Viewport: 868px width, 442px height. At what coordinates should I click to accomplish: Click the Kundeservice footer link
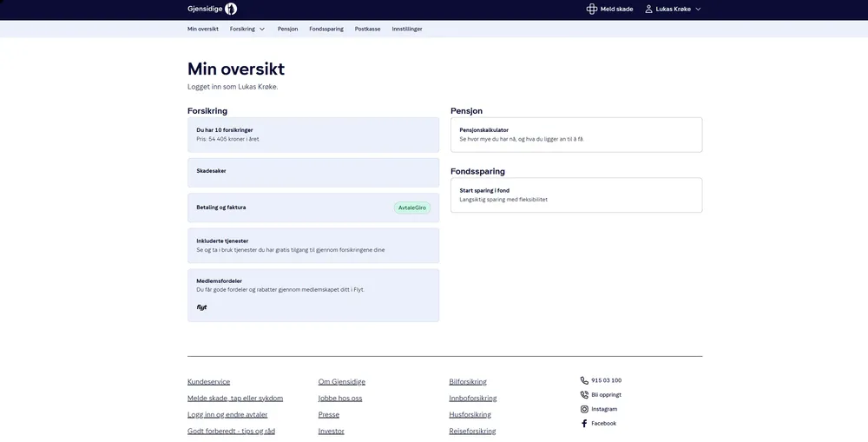[x=208, y=381]
